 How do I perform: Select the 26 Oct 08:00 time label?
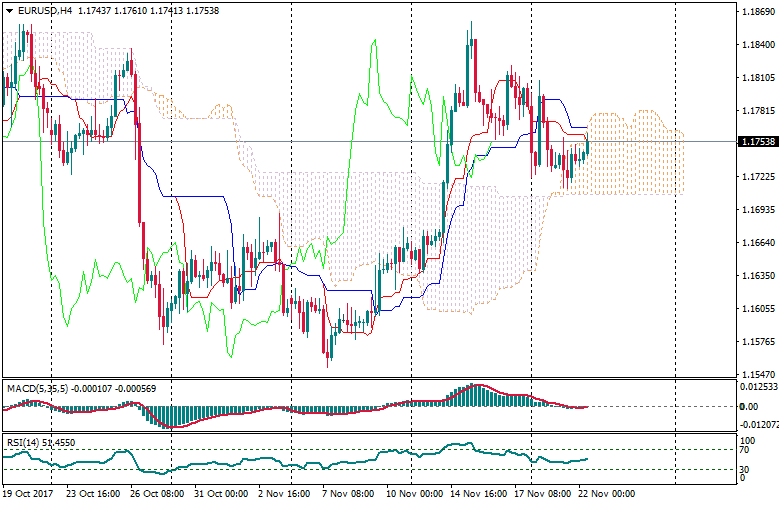coord(156,493)
